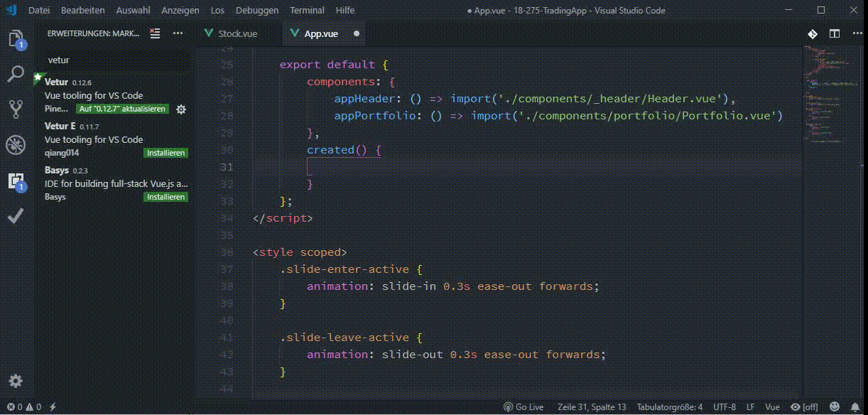Viewport: 868px width, 415px height.
Task: Open the Search view
Action: pos(16,73)
